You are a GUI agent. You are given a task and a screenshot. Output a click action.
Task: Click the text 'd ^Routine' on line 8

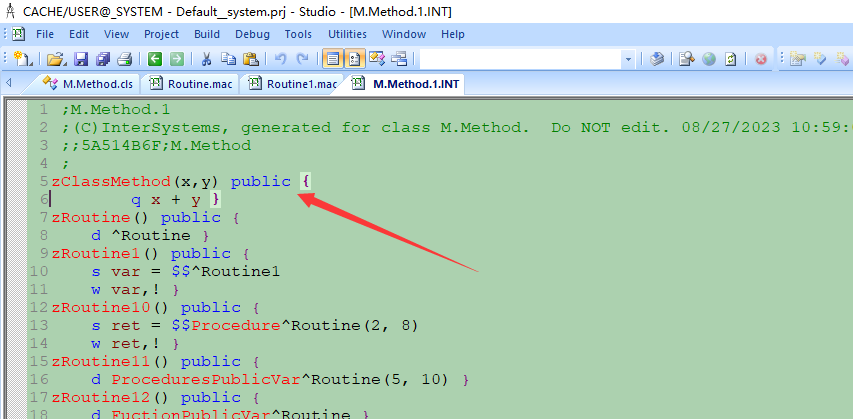tap(141, 236)
